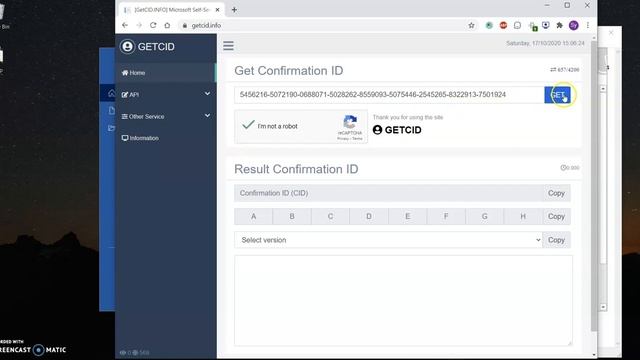Go back with the browser back arrow
Image resolution: width=640 pixels, height=360 pixels.
click(x=125, y=25)
